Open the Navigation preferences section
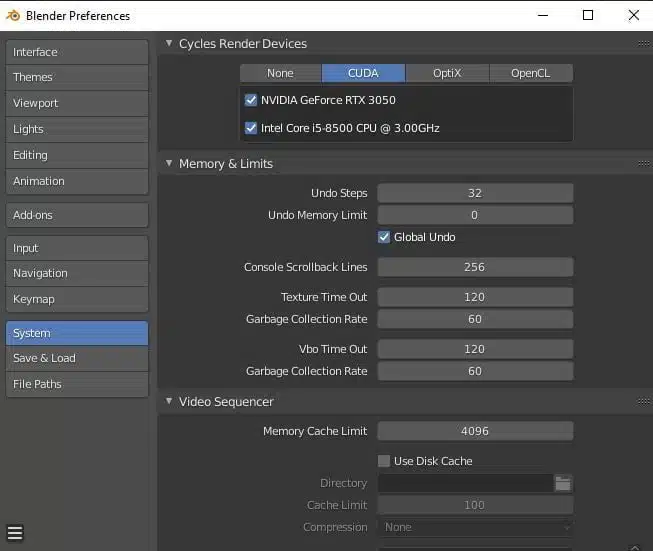The height and width of the screenshot is (551, 653). [x=77, y=274]
